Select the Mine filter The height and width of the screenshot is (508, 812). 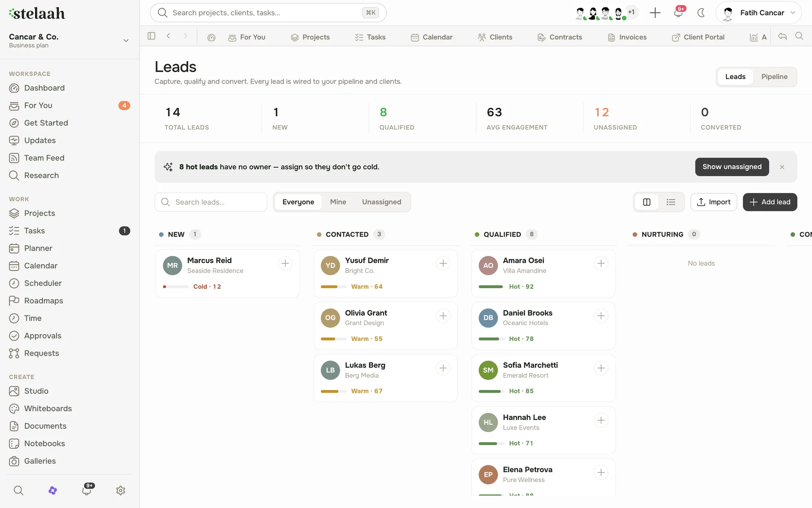coord(338,202)
